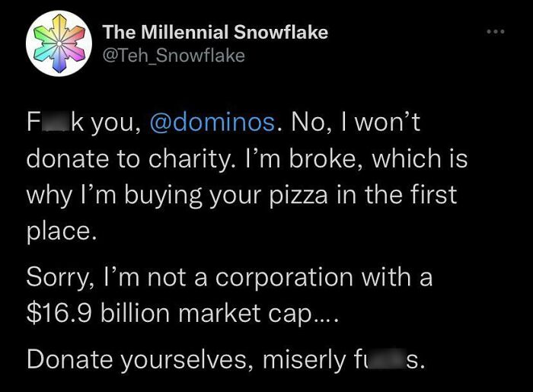Click the word "Sorry" starting the second paragraph
The width and height of the screenshot is (533, 392).
59,277
